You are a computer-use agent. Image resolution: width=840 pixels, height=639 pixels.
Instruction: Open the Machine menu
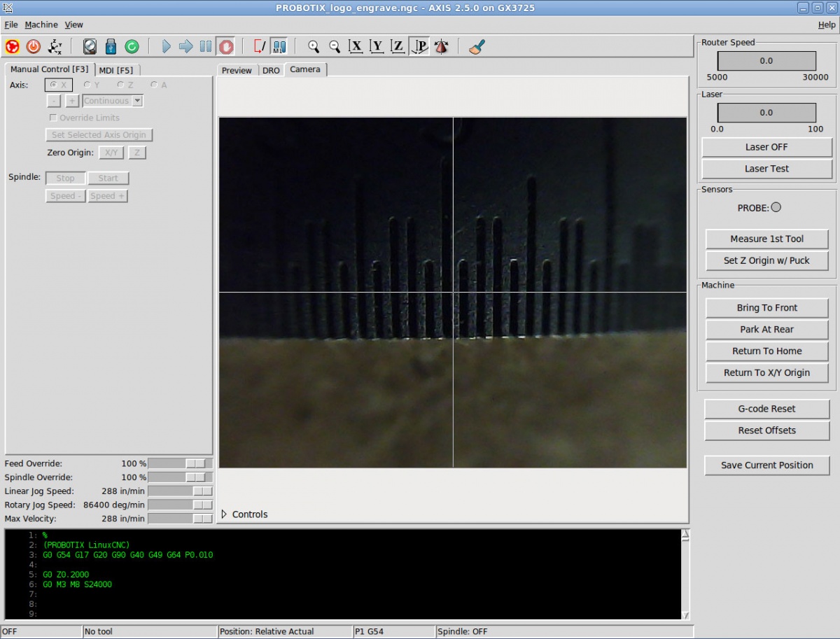coord(41,24)
